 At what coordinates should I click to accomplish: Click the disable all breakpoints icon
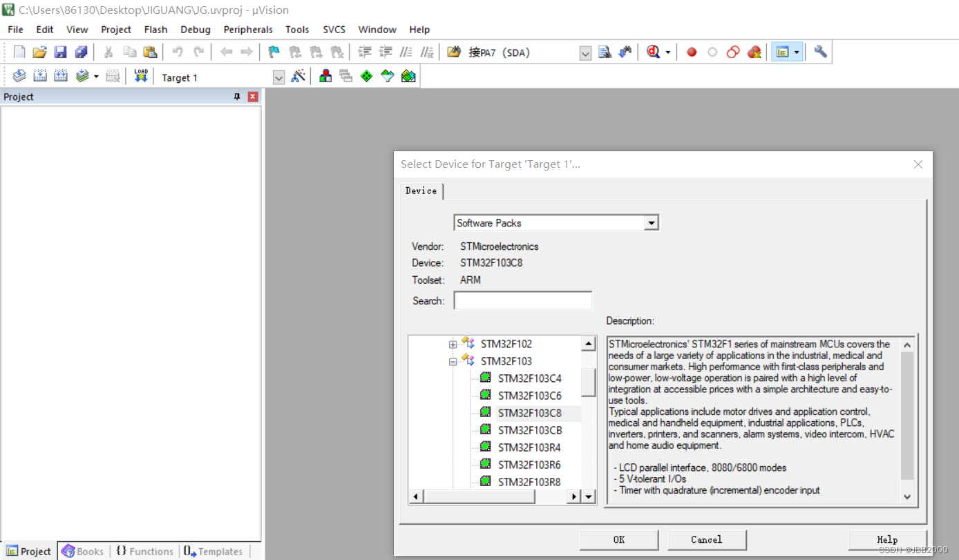[x=733, y=52]
